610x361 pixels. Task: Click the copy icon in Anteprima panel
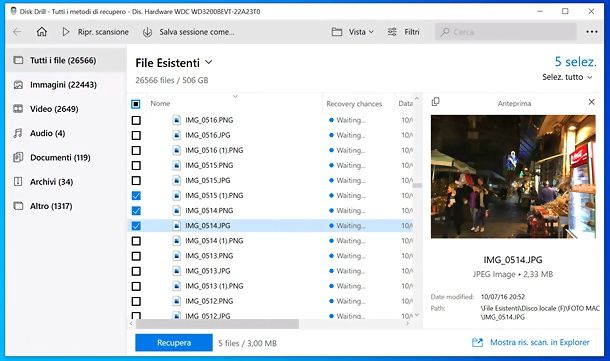pyautogui.click(x=436, y=102)
